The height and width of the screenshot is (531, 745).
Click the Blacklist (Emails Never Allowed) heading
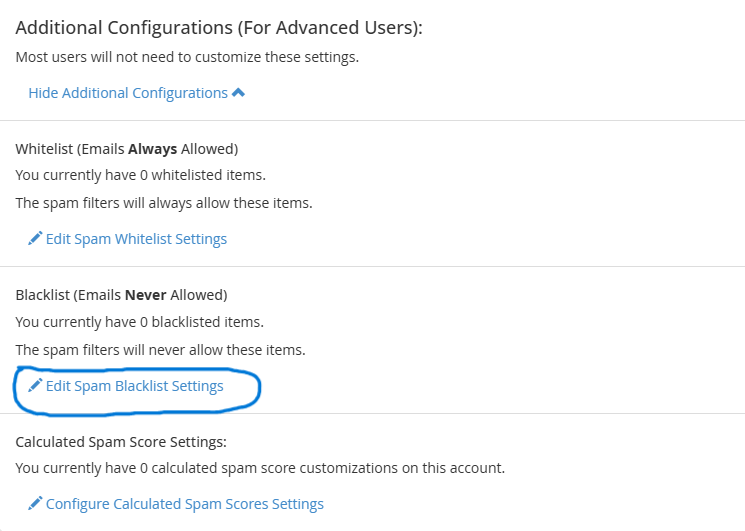tap(121, 295)
